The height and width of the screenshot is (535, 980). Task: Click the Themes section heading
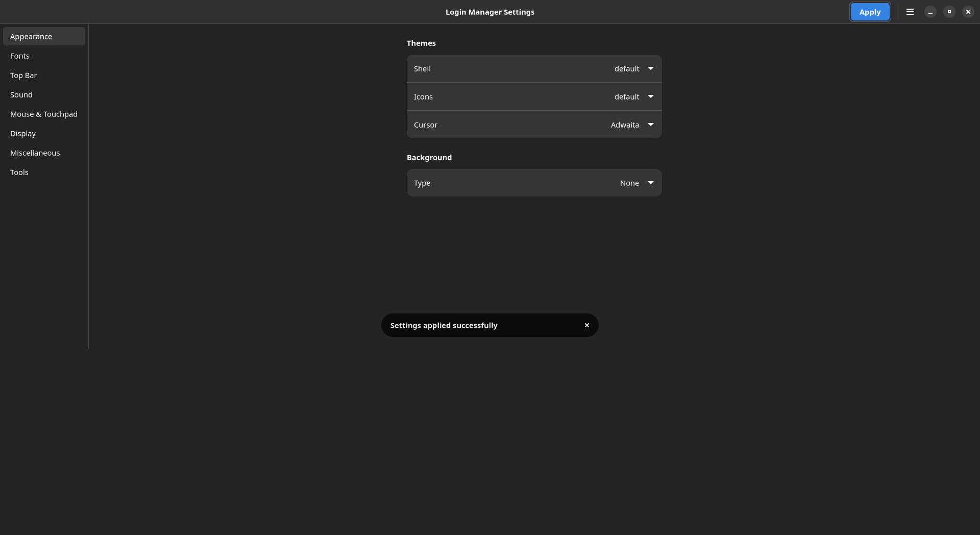point(421,43)
